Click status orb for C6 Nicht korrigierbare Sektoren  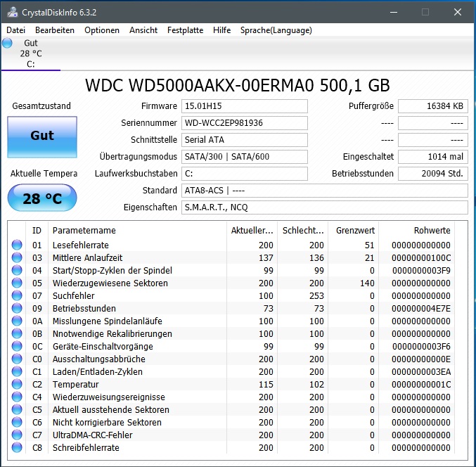(17, 423)
